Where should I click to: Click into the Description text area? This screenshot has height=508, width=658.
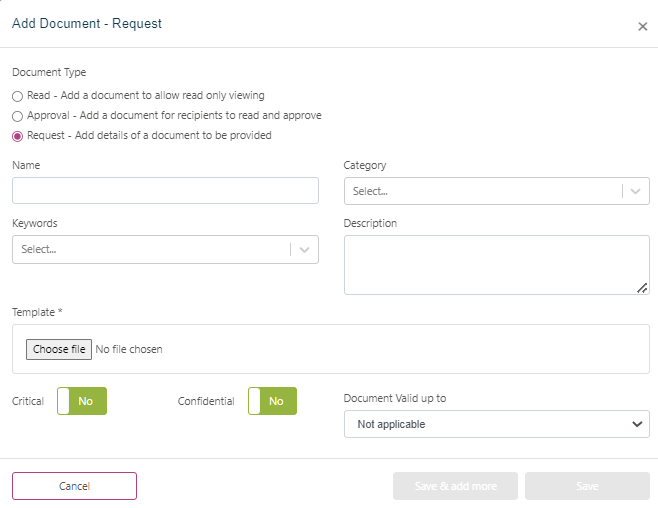click(495, 265)
